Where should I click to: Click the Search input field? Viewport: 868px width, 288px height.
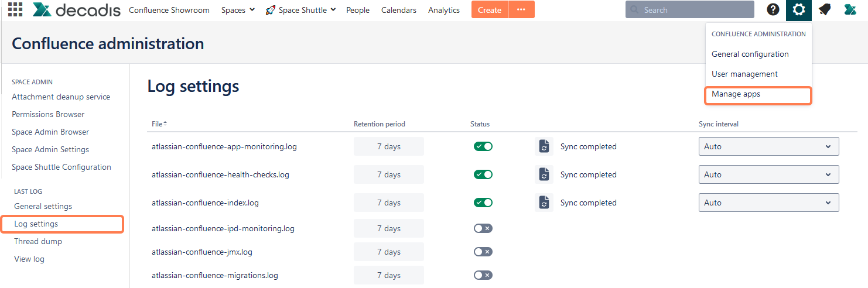(x=690, y=10)
